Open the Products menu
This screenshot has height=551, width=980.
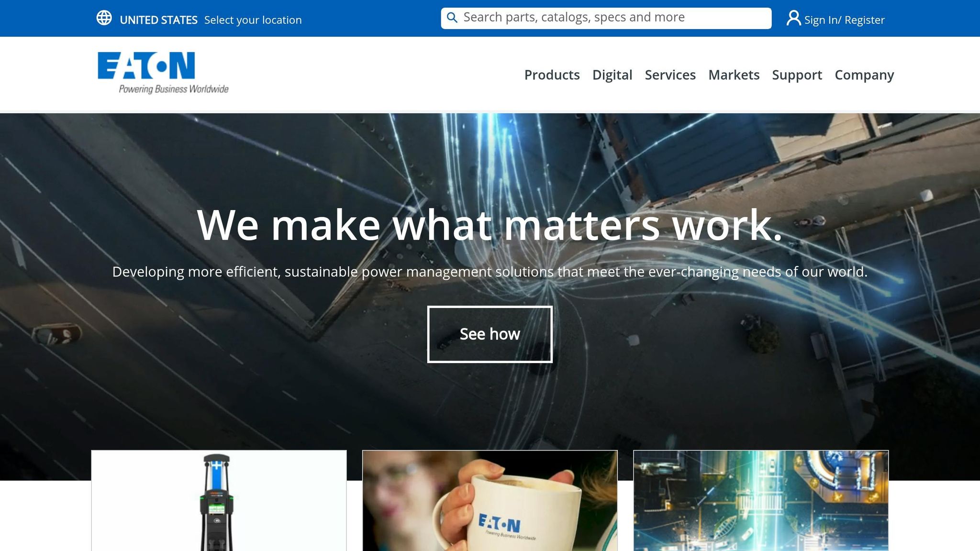coord(552,75)
